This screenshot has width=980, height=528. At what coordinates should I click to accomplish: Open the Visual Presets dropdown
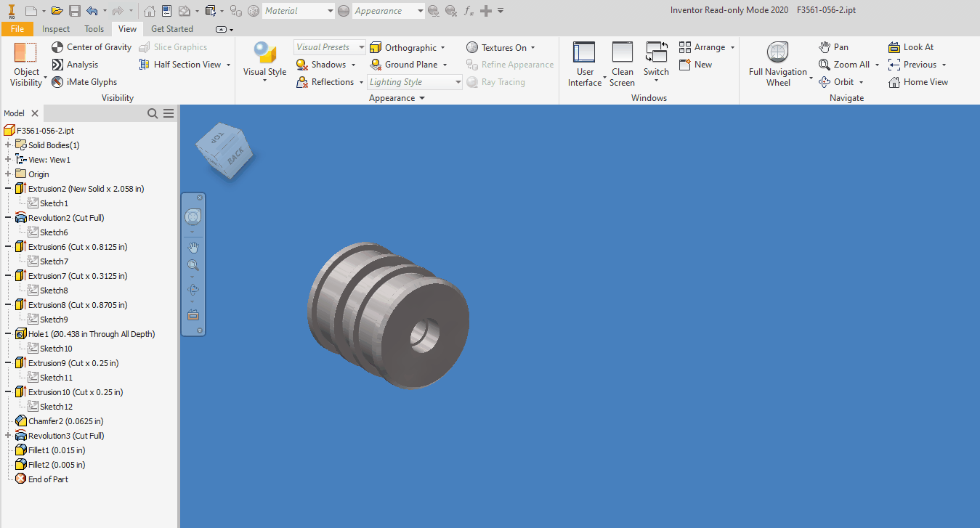tap(330, 47)
